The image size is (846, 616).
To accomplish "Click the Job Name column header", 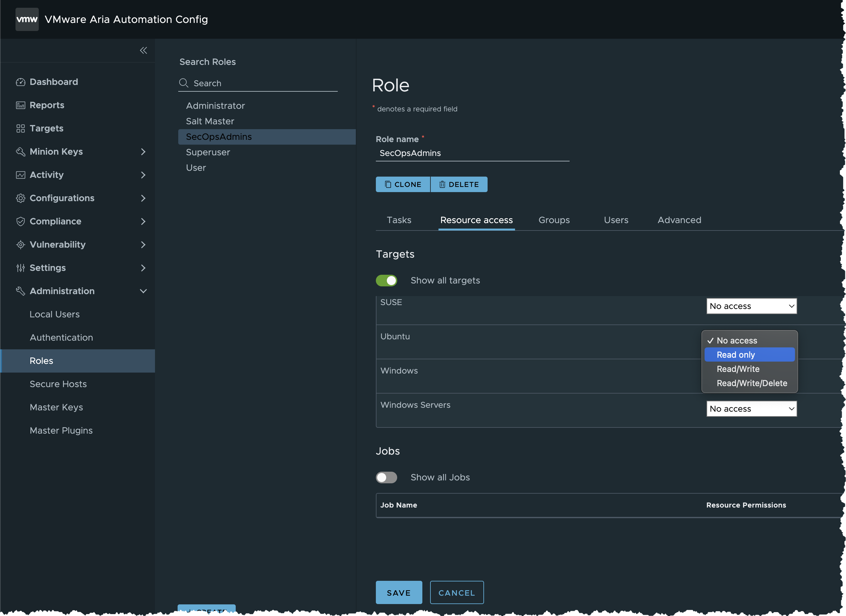I will (x=398, y=505).
